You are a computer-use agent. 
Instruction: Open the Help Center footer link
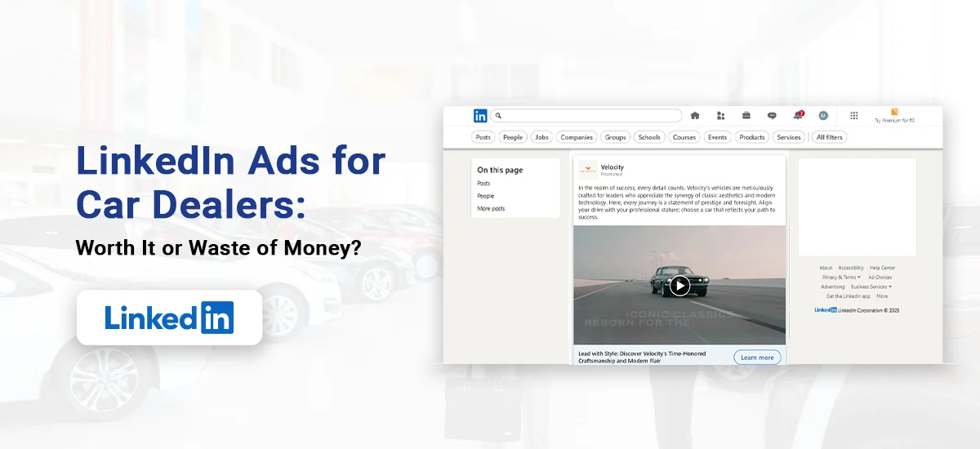[x=882, y=268]
